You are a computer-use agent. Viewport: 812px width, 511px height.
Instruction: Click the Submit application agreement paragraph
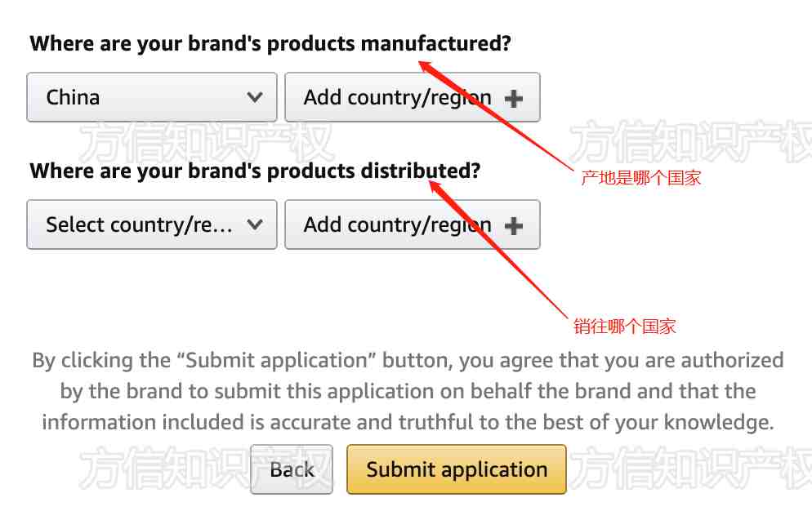coord(408,391)
